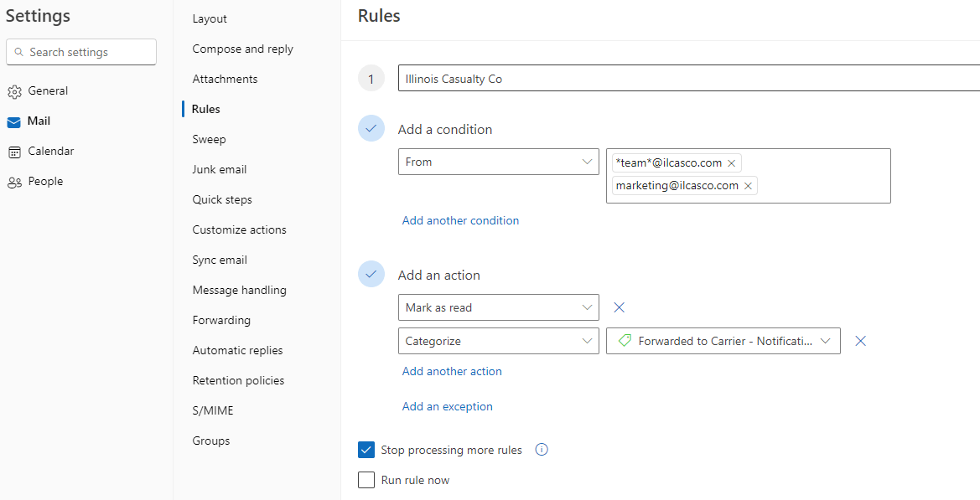This screenshot has height=500, width=980.
Task: Open Quick steps settings
Action: 222,200
